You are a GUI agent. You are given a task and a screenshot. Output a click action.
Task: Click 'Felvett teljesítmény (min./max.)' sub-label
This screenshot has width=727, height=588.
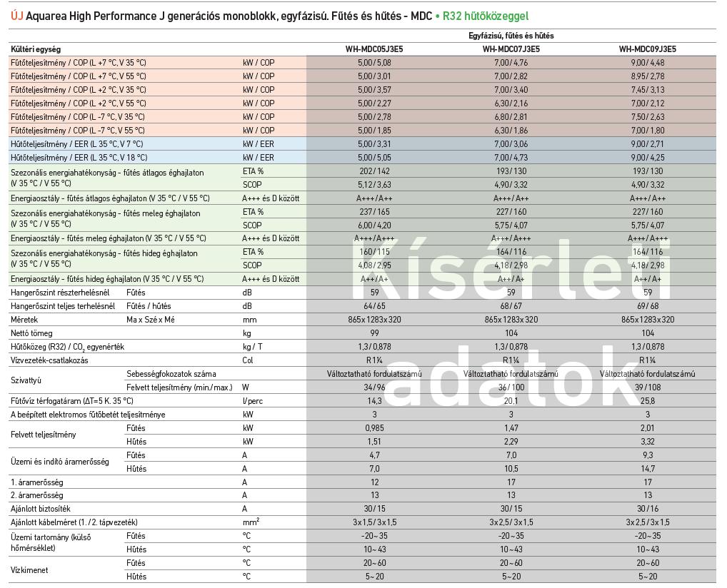point(179,387)
